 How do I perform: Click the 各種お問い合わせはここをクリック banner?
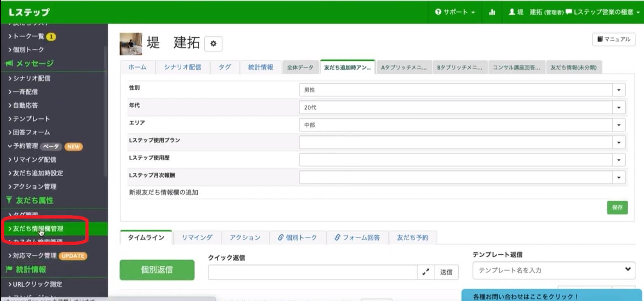(x=553, y=295)
